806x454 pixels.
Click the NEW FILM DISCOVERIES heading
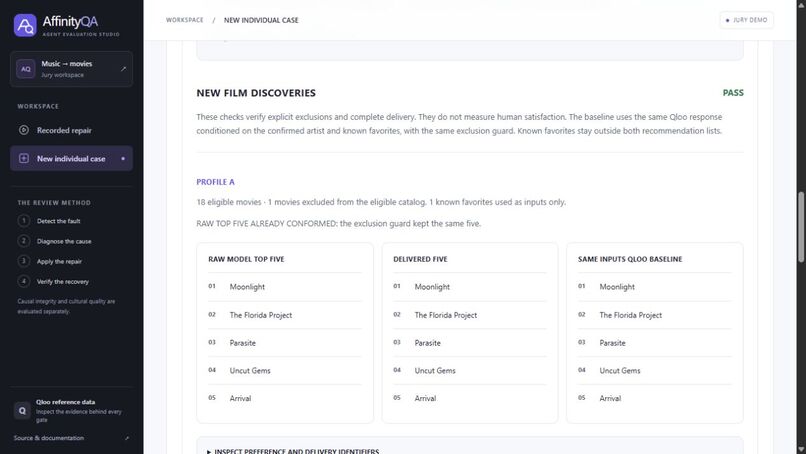(256, 93)
